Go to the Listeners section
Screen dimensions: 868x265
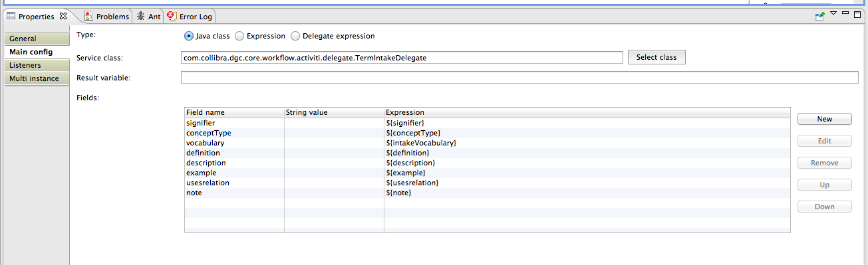(x=37, y=65)
